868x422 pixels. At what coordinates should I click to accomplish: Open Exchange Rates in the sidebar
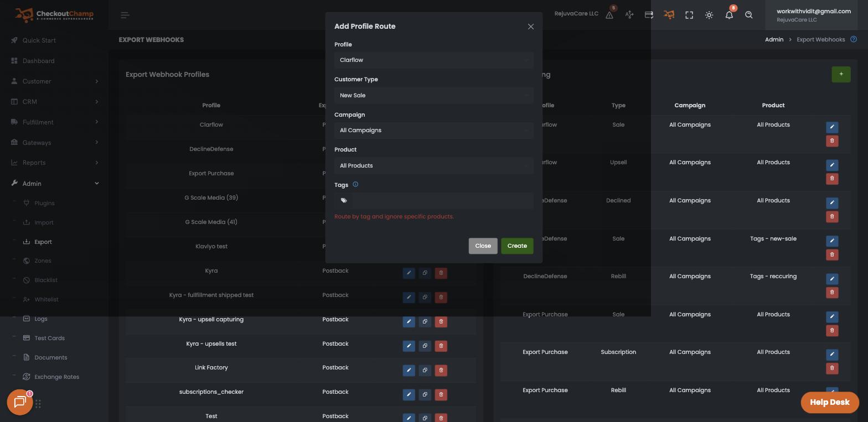pos(56,377)
